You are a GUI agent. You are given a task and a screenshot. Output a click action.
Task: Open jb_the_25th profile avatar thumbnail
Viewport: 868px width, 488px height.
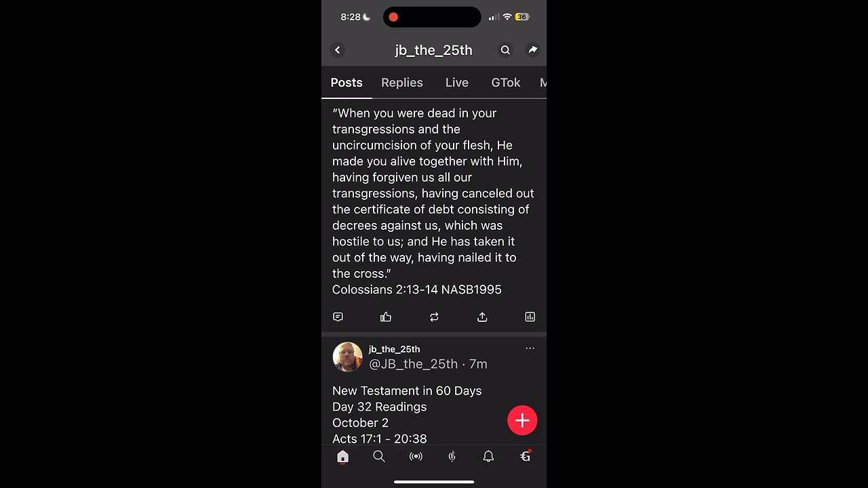click(347, 357)
